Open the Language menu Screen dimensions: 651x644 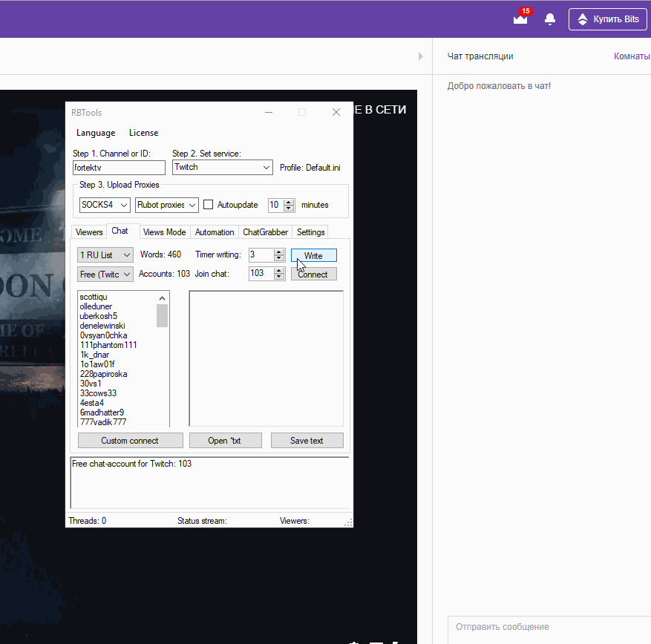coord(96,133)
